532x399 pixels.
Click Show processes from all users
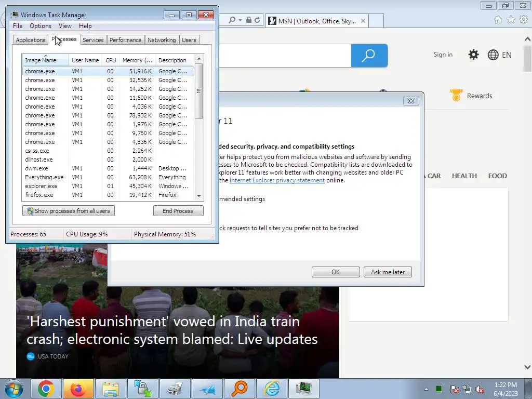[69, 211]
